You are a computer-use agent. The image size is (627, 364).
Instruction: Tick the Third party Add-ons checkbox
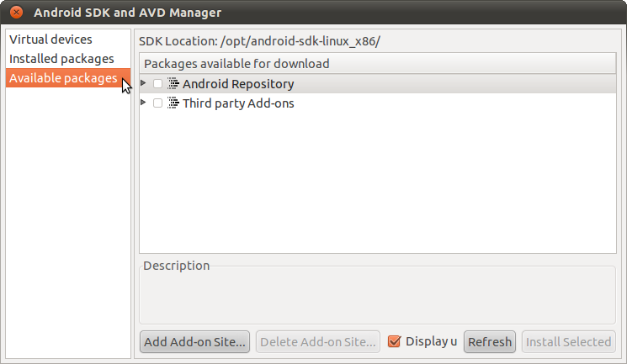(x=157, y=103)
